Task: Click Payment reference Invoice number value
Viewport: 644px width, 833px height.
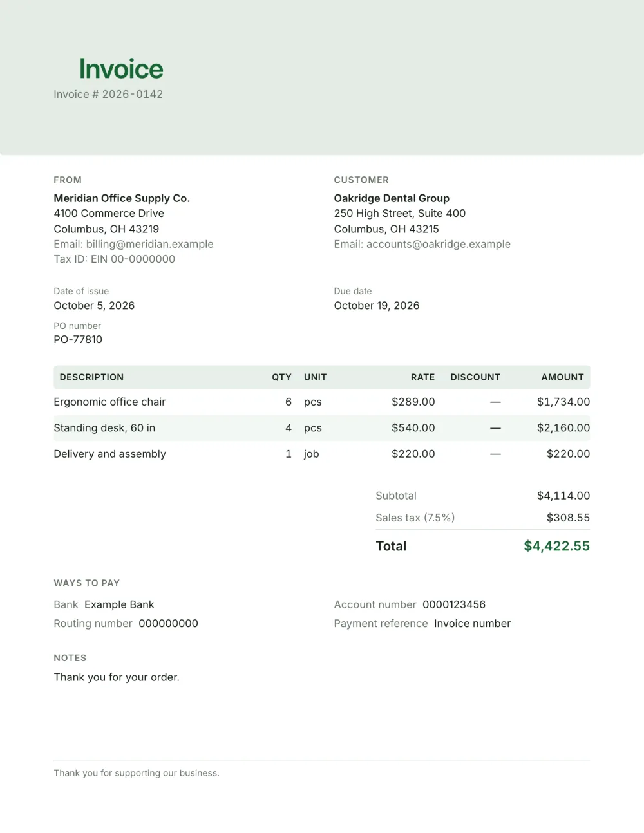Action: [x=472, y=623]
